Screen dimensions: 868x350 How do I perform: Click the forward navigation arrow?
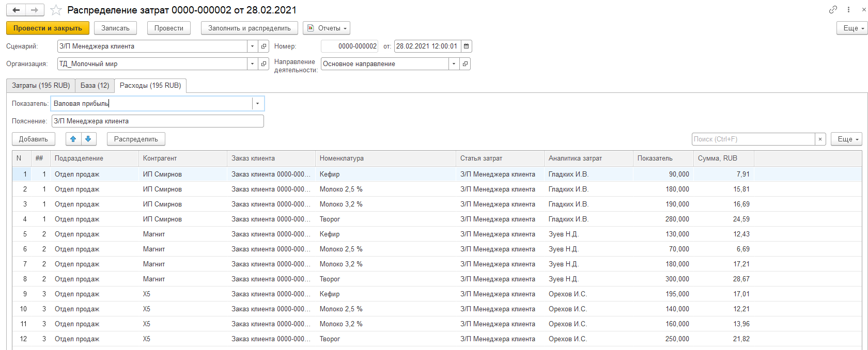point(35,10)
